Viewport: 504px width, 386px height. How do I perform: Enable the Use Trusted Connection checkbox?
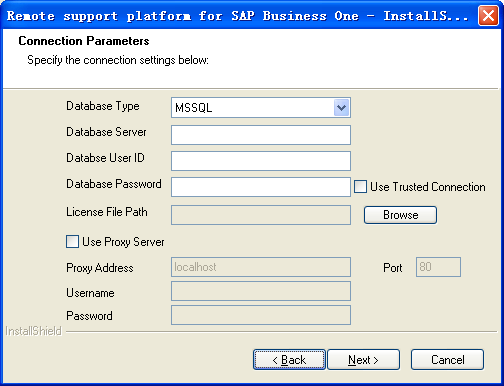[360, 187]
